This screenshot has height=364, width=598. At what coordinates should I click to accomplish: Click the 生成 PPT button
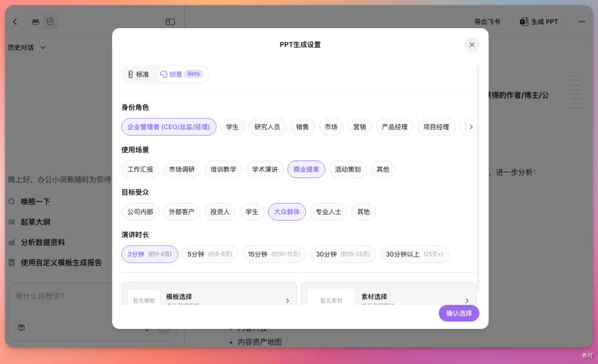coord(539,22)
